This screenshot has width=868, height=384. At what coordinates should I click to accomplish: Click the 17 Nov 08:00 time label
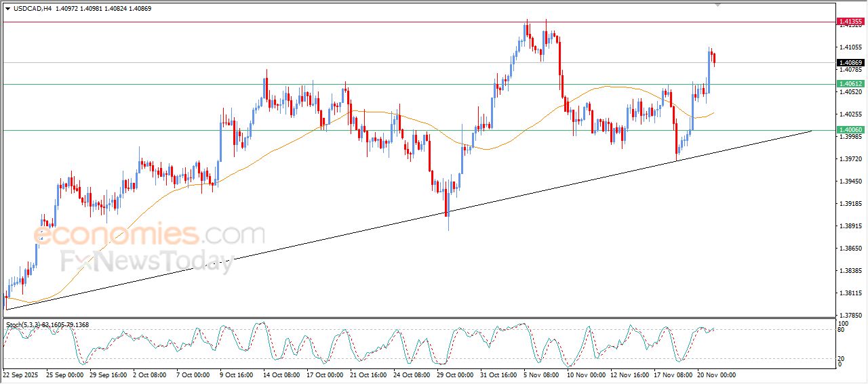coord(673,375)
